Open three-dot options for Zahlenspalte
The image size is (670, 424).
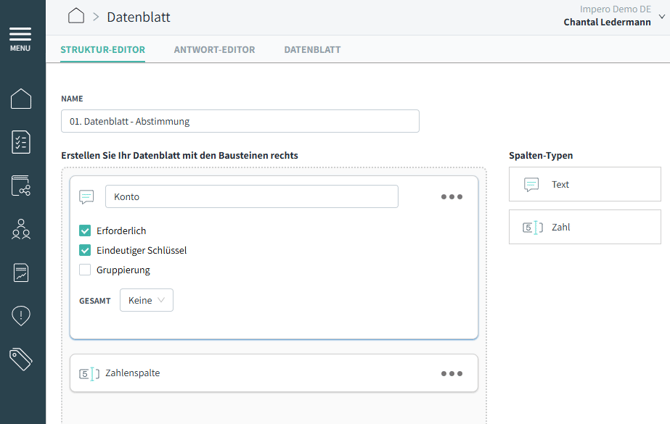[x=452, y=374]
